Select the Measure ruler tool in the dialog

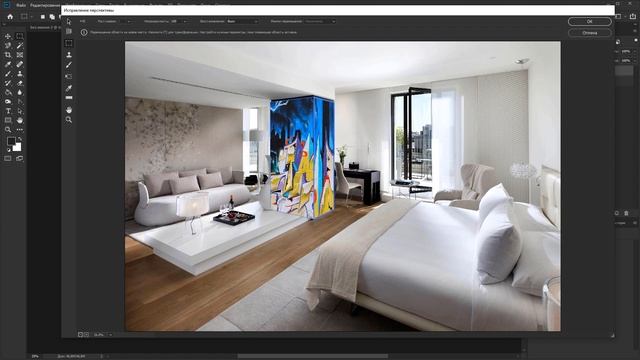69,98
